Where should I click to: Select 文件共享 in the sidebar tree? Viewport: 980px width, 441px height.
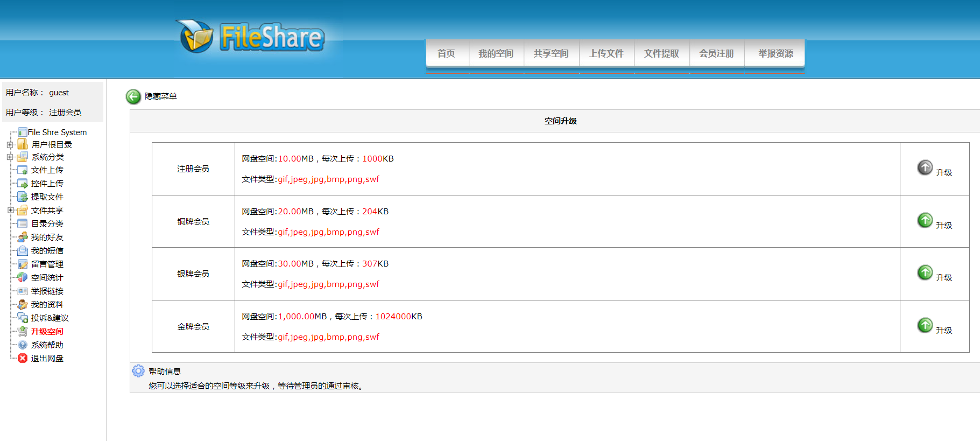point(47,211)
